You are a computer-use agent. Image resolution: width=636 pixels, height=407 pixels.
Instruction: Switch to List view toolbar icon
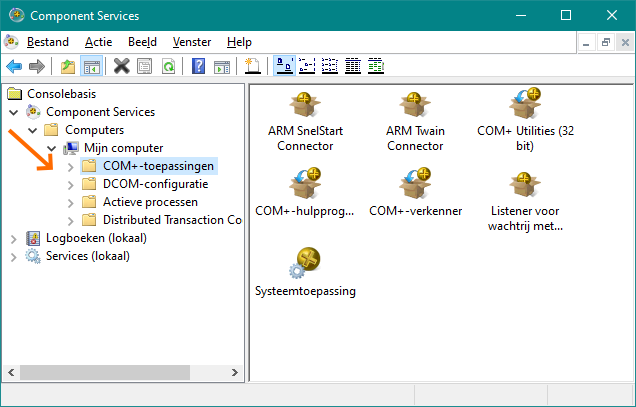[330, 66]
